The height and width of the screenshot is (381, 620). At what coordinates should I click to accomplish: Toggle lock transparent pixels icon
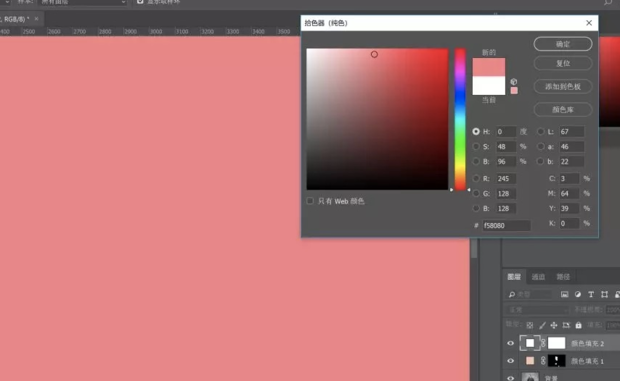point(529,325)
